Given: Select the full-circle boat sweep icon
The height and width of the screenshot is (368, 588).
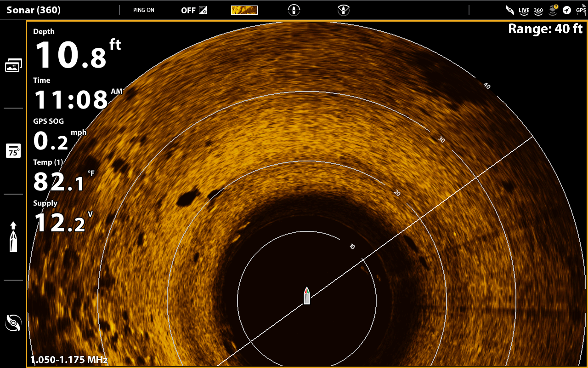Looking at the screenshot, I should (x=294, y=10).
